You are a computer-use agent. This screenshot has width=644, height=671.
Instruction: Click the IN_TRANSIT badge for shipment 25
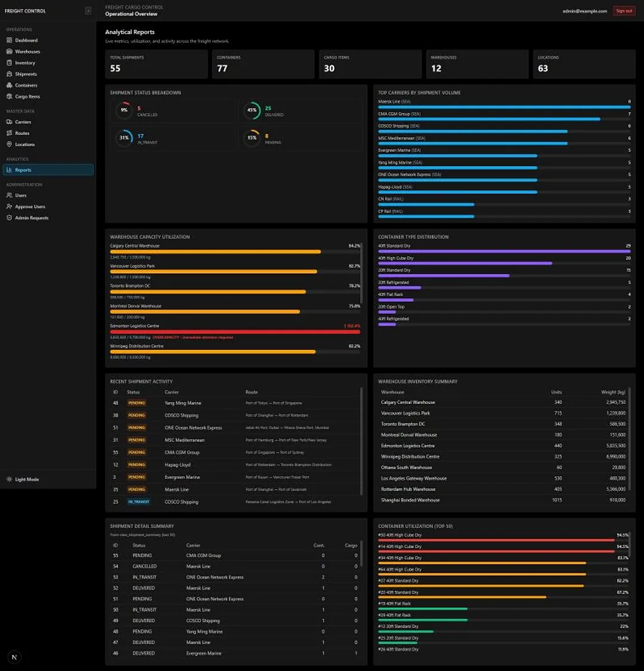click(139, 502)
